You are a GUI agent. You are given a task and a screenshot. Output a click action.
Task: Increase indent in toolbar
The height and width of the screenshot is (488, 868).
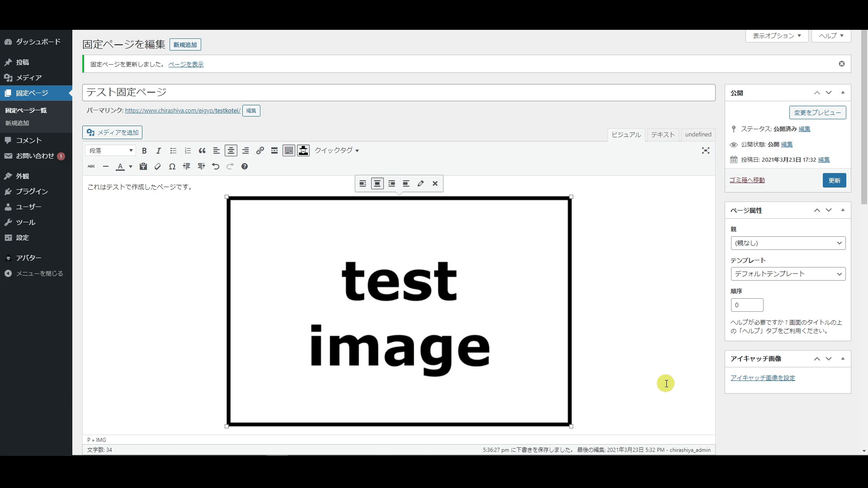pyautogui.click(x=201, y=166)
